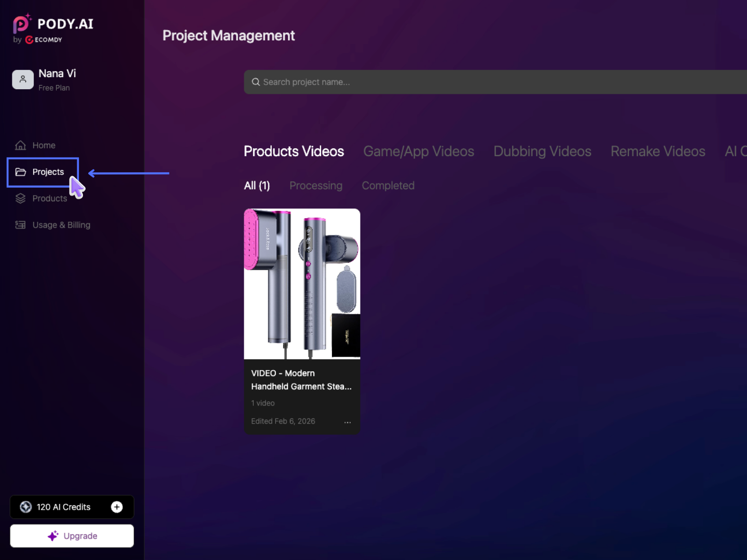
Task: Click the 120 AI Credits label
Action: [x=63, y=507]
